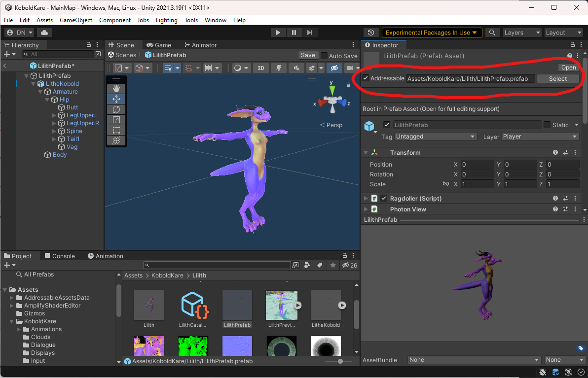
Task: Click the Hierarchy search field
Action: pos(58,54)
